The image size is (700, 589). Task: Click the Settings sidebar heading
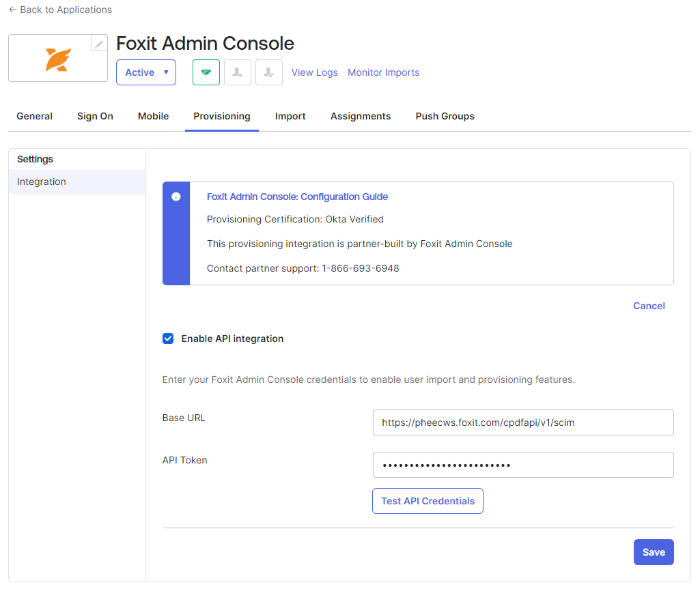pos(35,159)
